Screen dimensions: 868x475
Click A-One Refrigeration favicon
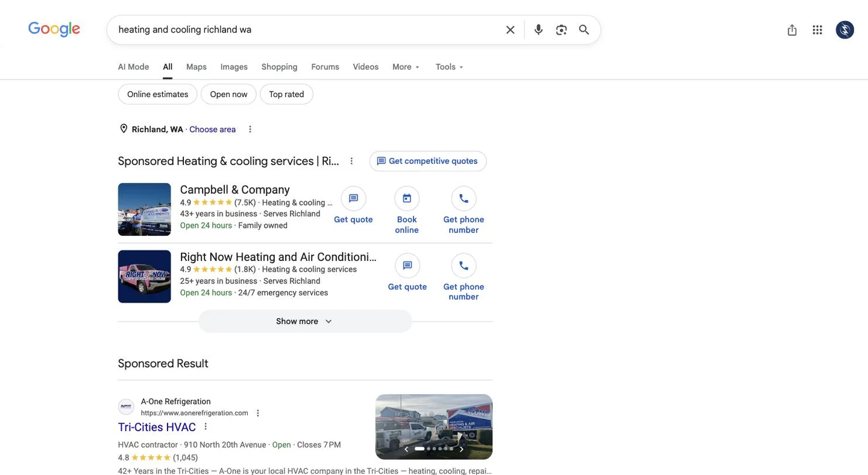click(126, 407)
